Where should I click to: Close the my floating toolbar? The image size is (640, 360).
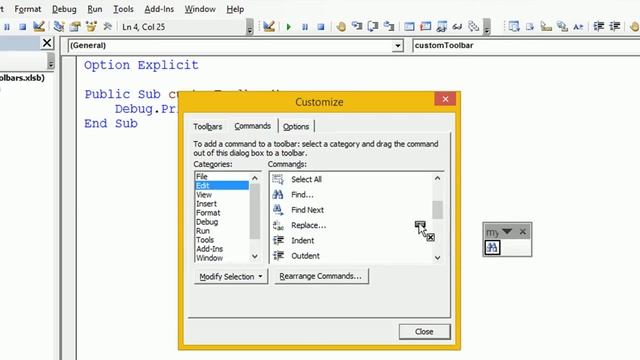523,231
